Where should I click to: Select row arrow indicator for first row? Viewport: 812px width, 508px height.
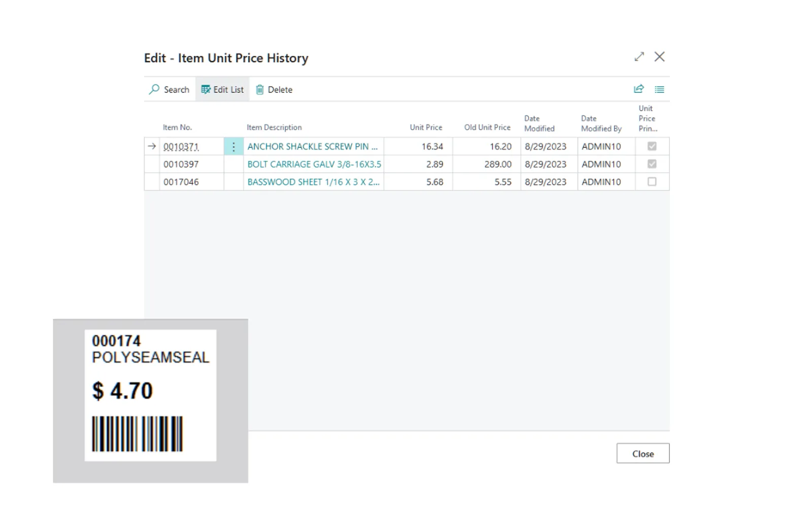click(x=152, y=146)
